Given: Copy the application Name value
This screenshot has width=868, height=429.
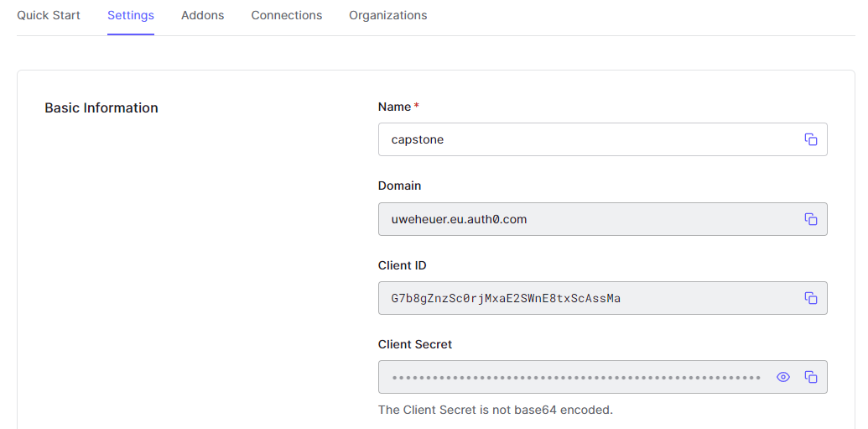Looking at the screenshot, I should pyautogui.click(x=810, y=139).
